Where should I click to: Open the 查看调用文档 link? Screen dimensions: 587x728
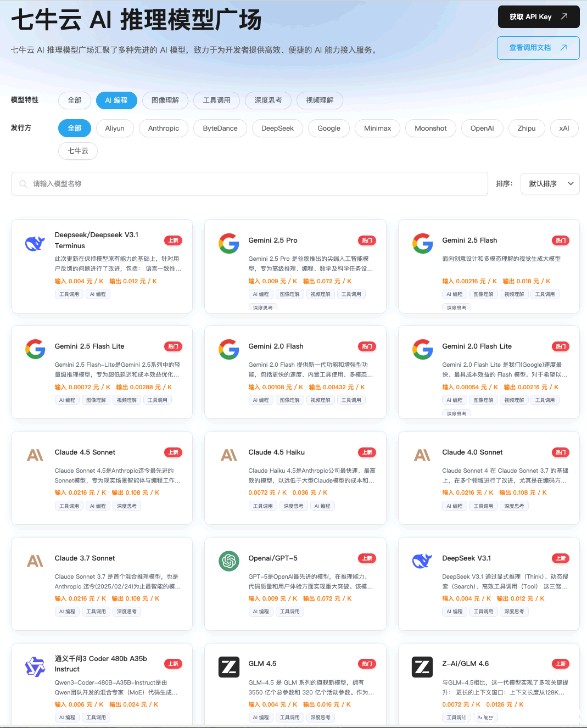click(x=538, y=48)
